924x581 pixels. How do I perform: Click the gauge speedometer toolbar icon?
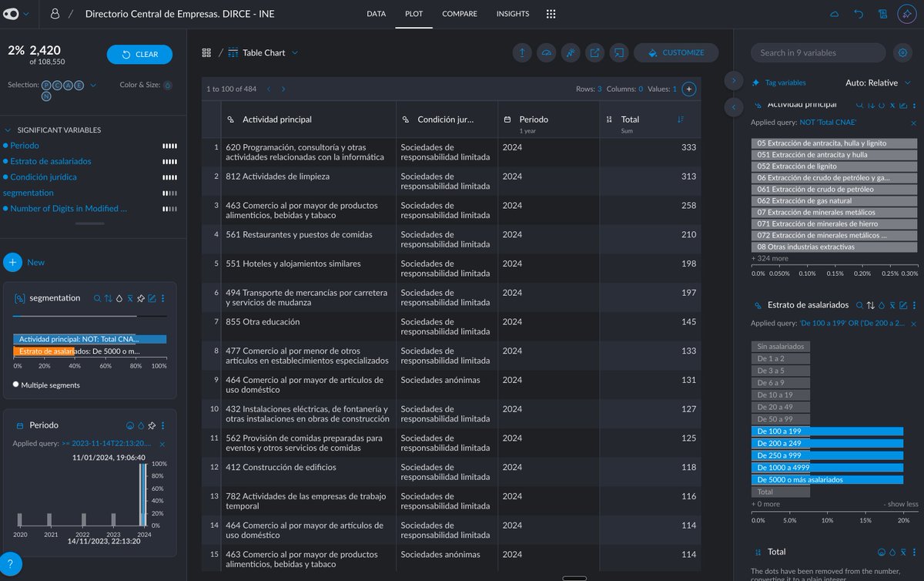[547, 52]
